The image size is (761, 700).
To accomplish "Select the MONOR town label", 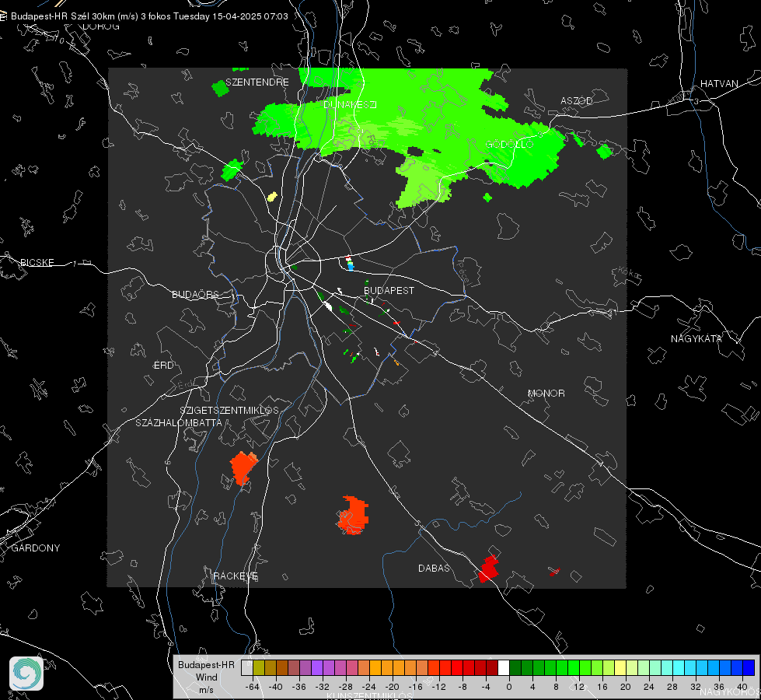I will tap(546, 393).
